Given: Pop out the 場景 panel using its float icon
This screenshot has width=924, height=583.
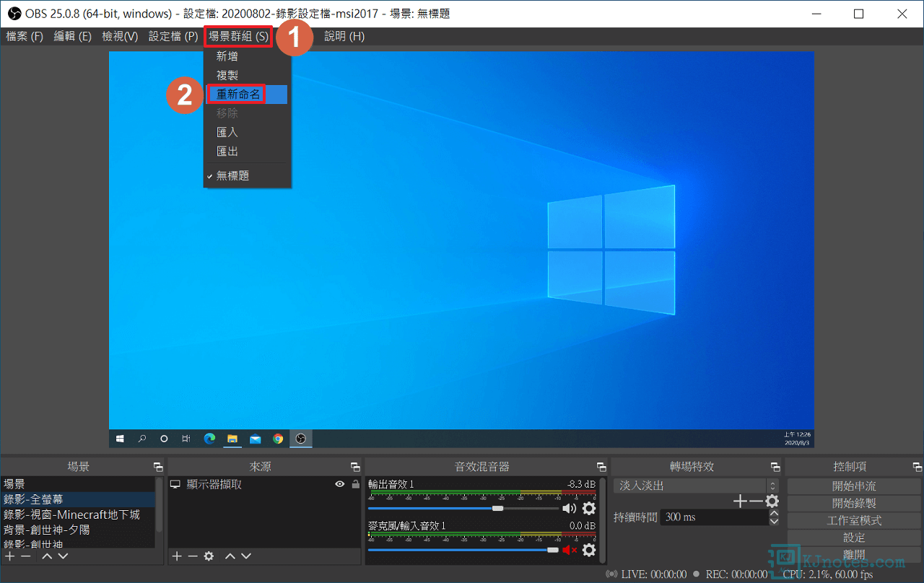Looking at the screenshot, I should point(158,467).
